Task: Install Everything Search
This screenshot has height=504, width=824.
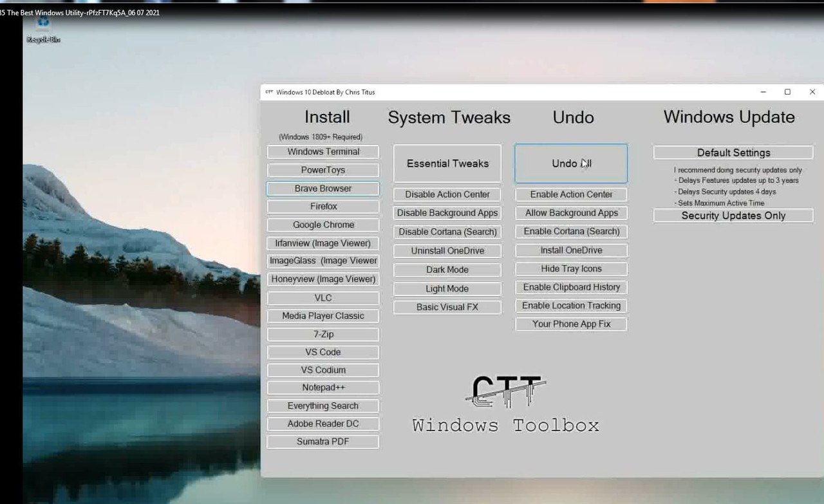Action: point(323,406)
